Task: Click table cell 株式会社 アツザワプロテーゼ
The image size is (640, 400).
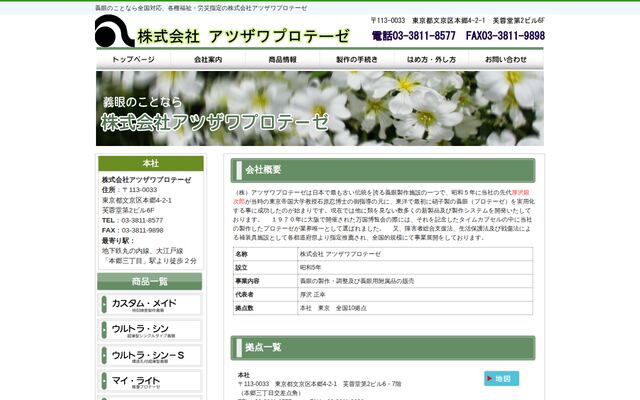Action: coord(415,254)
